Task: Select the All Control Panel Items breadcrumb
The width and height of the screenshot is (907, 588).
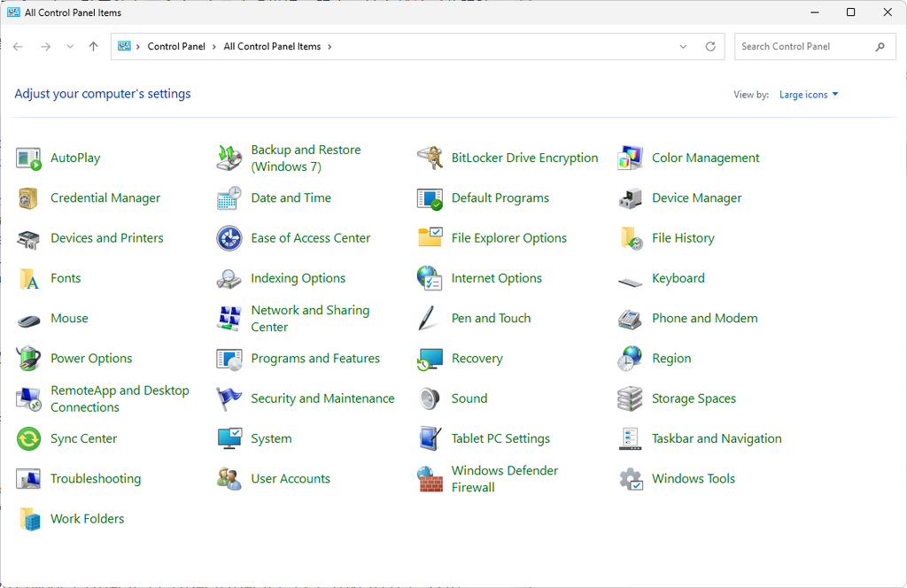Action: tap(270, 46)
